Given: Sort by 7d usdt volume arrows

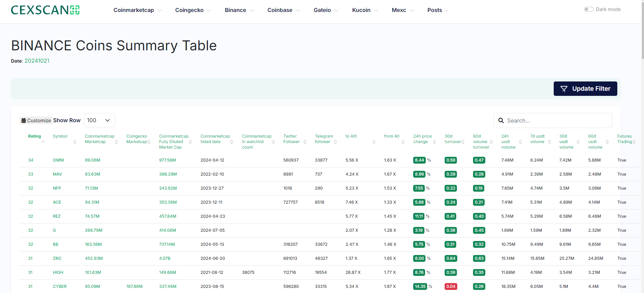Looking at the screenshot, I should 549,142.
